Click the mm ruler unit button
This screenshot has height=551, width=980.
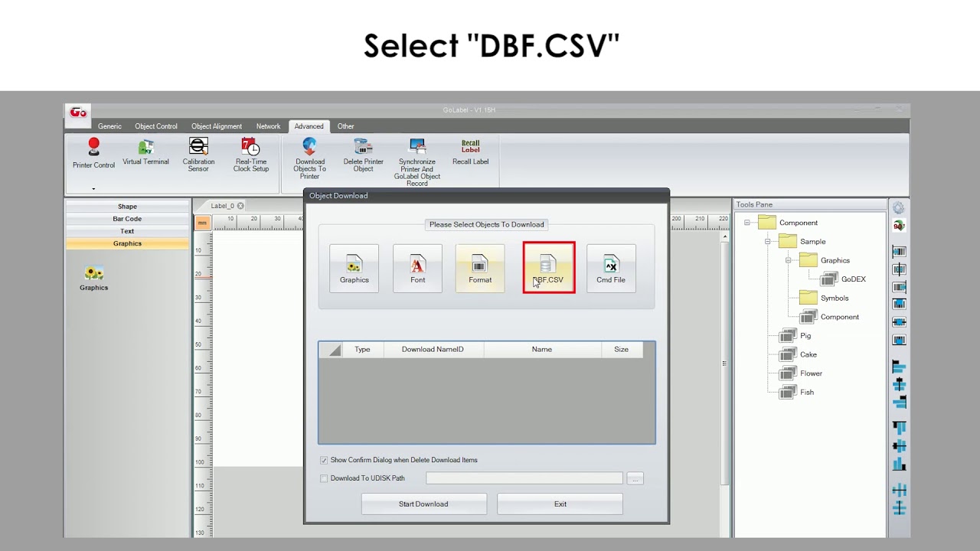202,223
